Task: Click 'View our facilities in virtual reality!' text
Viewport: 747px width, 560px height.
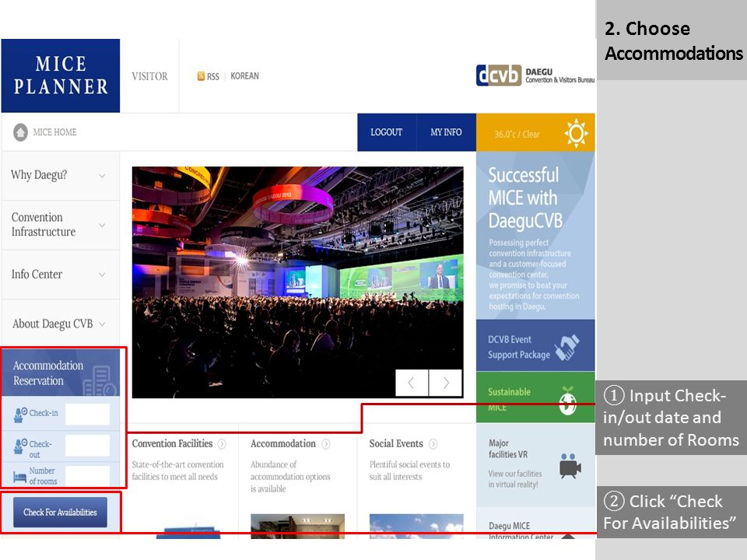Action: click(x=515, y=479)
